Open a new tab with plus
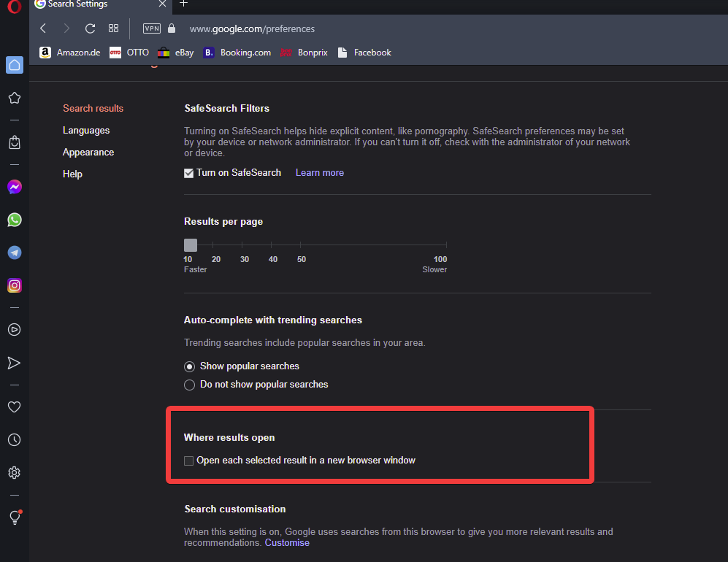Screen dimensions: 728x562 click(183, 4)
